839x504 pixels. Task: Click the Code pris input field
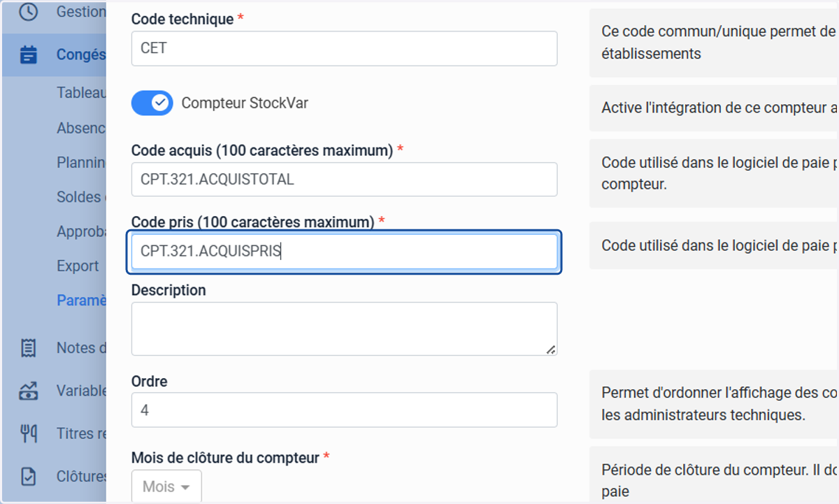click(x=344, y=252)
